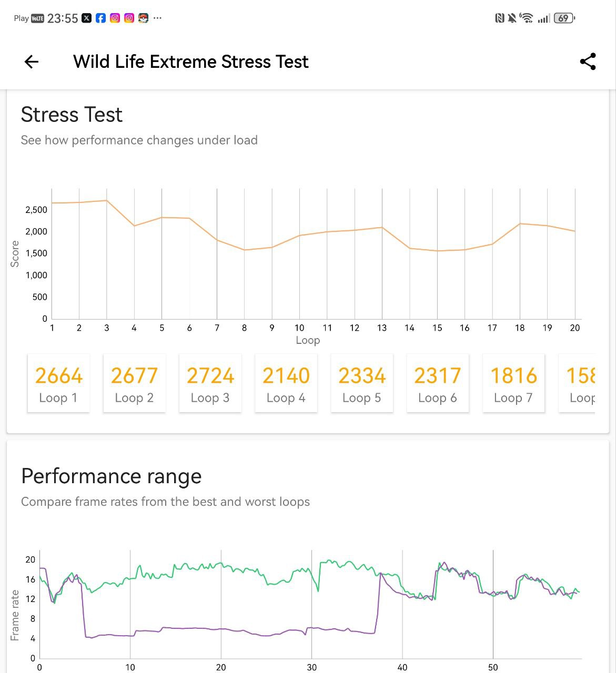Go back using the arrow icon
The height and width of the screenshot is (673, 616).
[x=32, y=62]
